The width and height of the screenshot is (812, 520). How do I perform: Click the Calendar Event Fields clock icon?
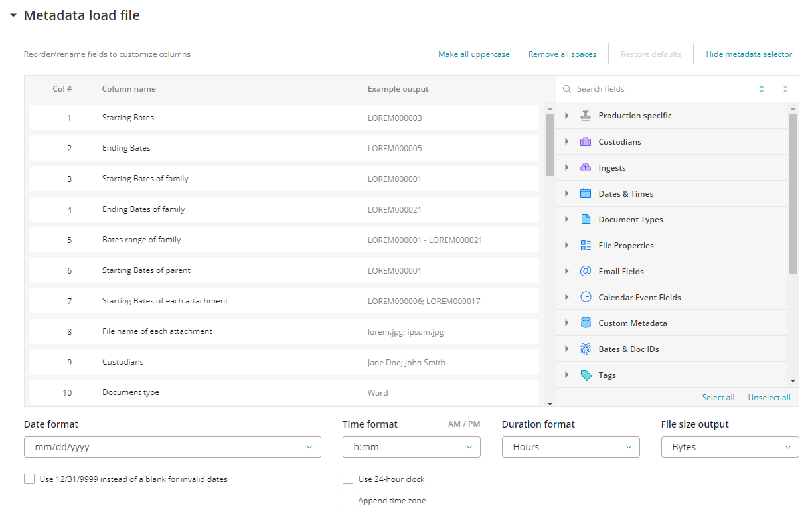click(585, 297)
